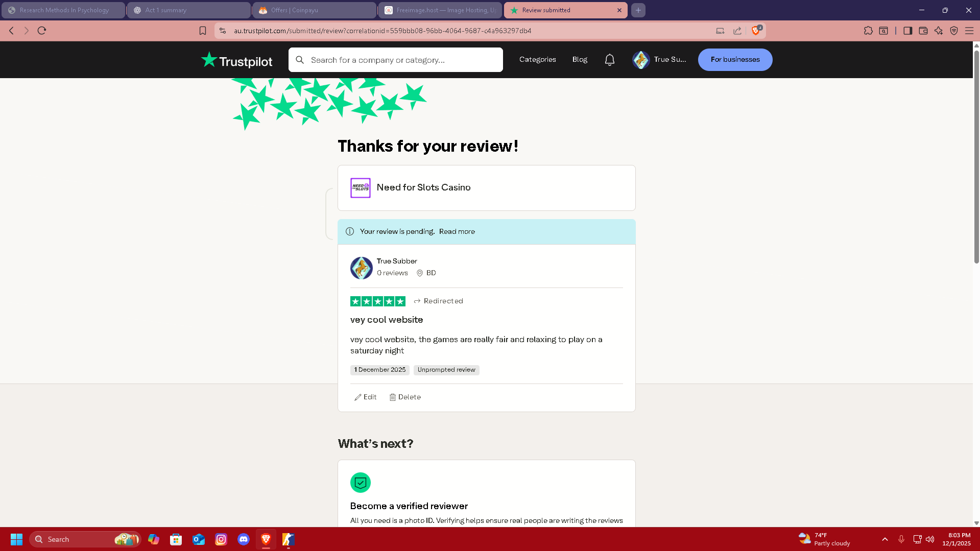
Task: Open the Windows Start menu
Action: click(16, 539)
